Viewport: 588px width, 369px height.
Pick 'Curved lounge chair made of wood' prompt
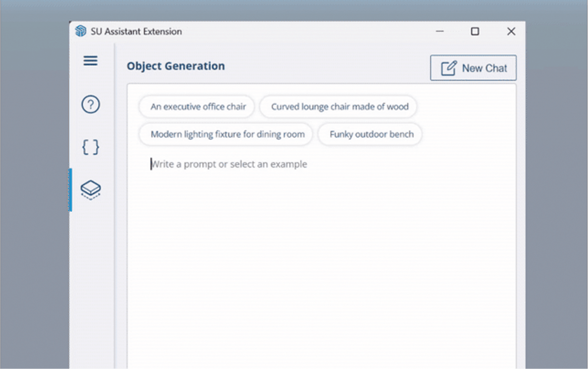coord(339,107)
